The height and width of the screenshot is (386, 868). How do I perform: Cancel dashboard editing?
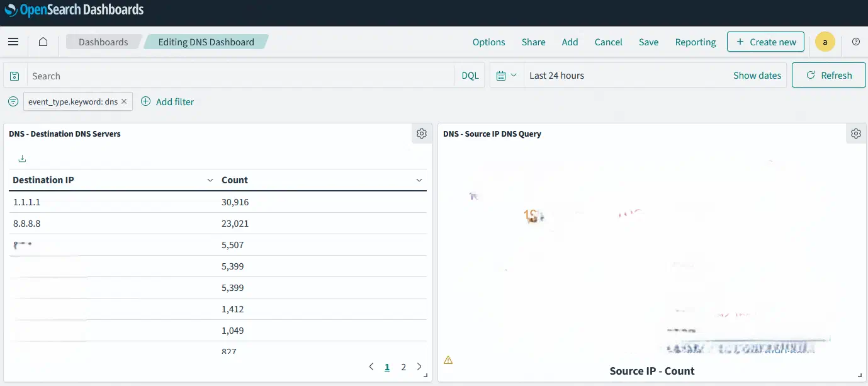608,42
